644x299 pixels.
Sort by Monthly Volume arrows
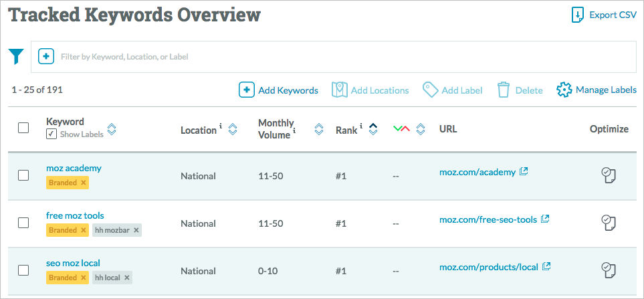[319, 129]
